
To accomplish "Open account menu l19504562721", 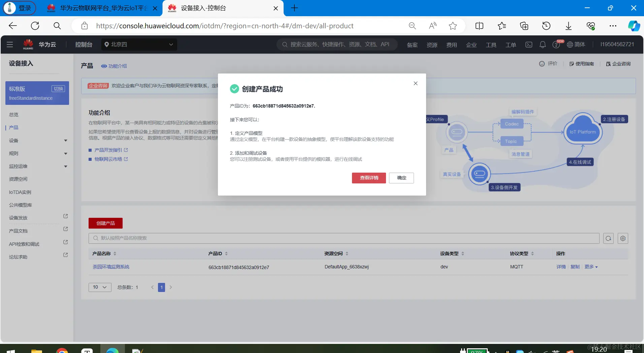I will click(x=617, y=45).
